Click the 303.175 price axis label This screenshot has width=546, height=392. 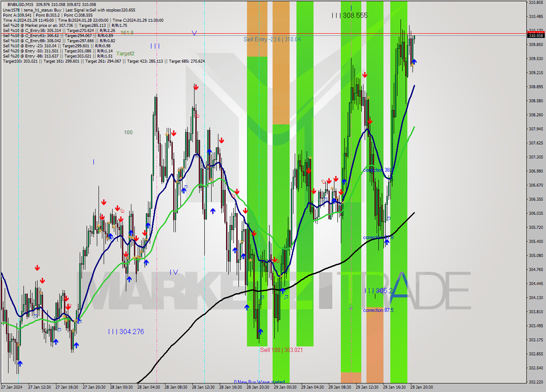[x=536, y=340]
